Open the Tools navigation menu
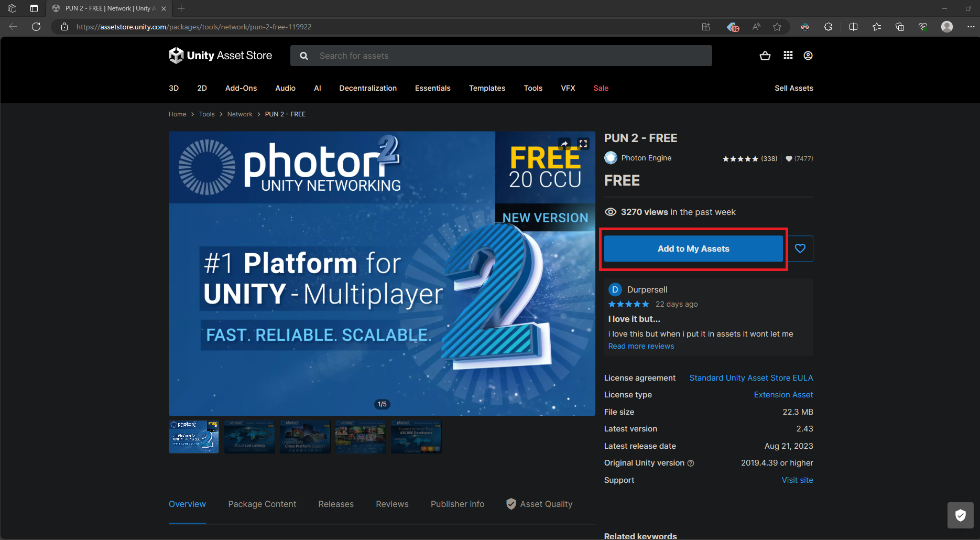The height and width of the screenshot is (540, 980). coord(533,88)
